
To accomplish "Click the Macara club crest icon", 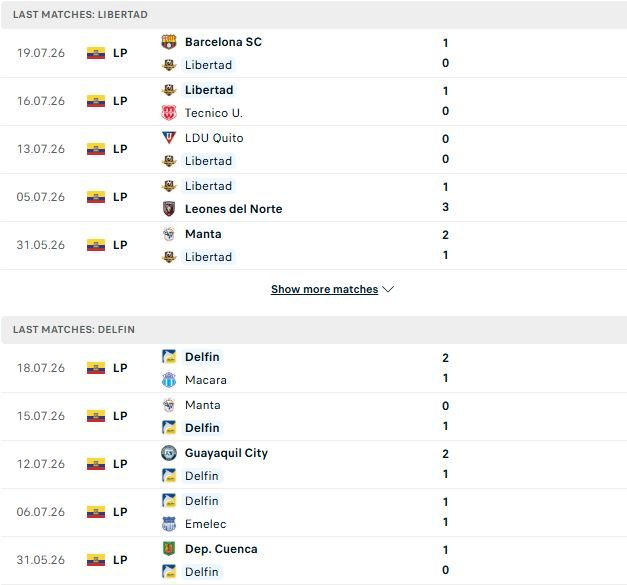I will point(169,380).
